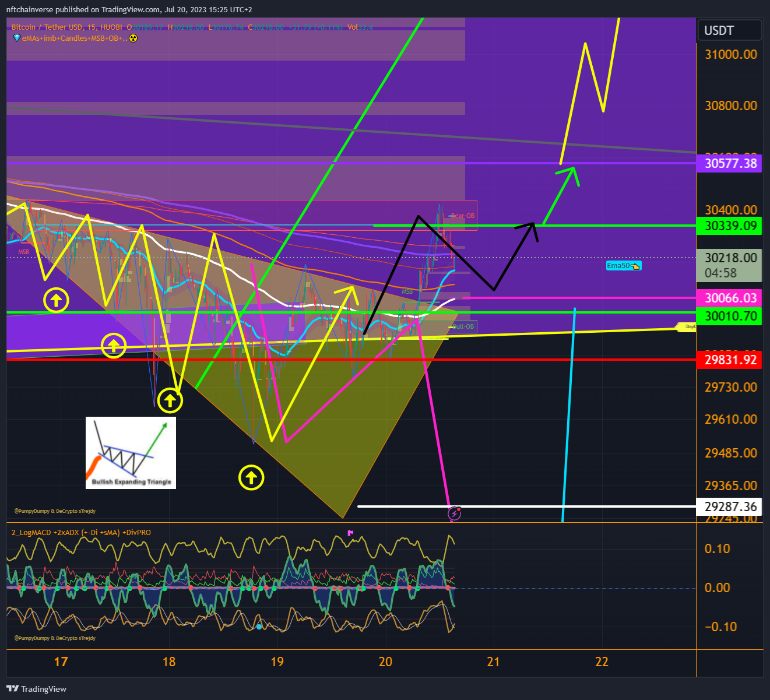The height and width of the screenshot is (700, 770).
Task: Click the 2_LogMACD +2xADX indicator label
Action: pos(81,532)
